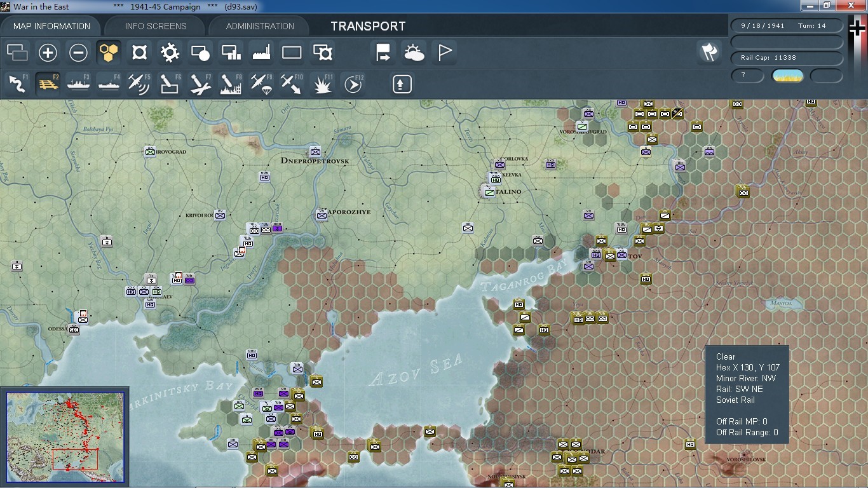Click the value 7 status pill

pos(748,76)
